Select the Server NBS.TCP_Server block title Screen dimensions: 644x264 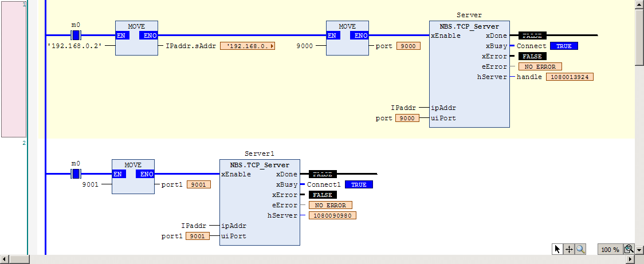pos(469,27)
